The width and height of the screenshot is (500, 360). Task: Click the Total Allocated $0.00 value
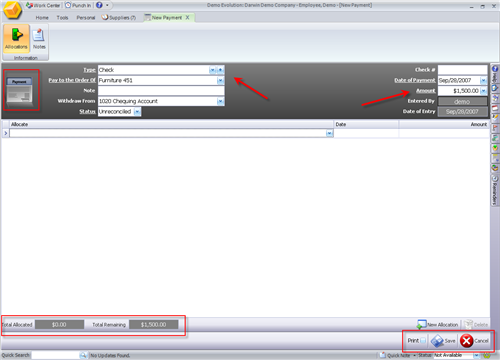coord(59,324)
